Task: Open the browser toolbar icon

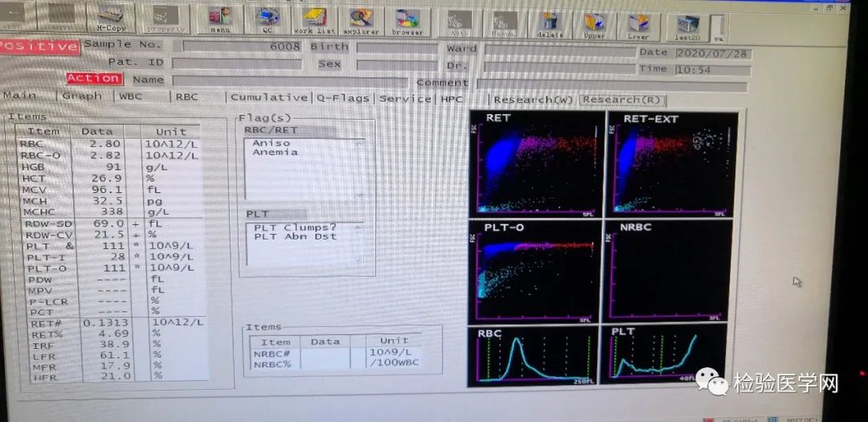Action: pyautogui.click(x=407, y=23)
